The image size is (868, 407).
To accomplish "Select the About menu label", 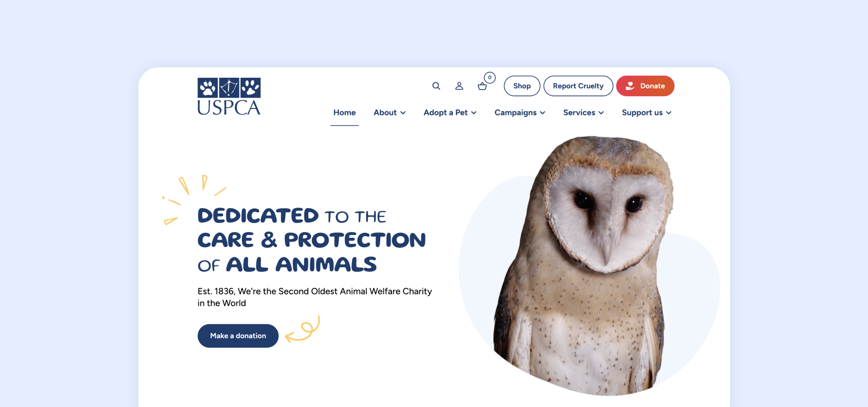I will pyautogui.click(x=385, y=113).
